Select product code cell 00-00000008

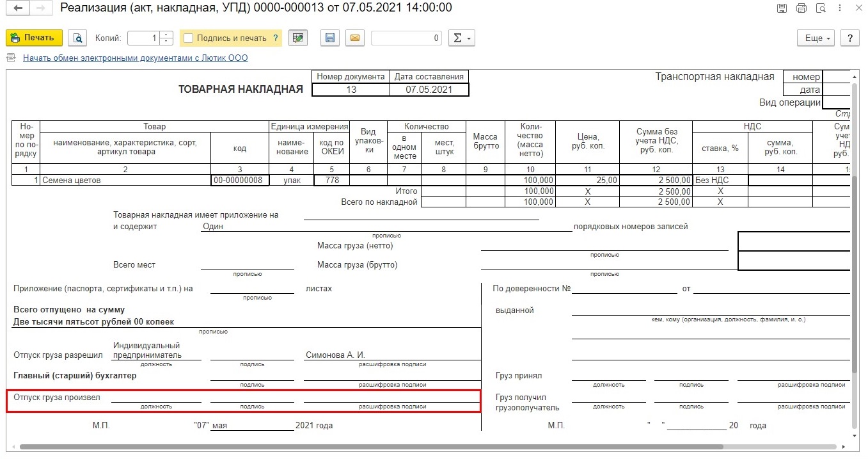pyautogui.click(x=241, y=181)
